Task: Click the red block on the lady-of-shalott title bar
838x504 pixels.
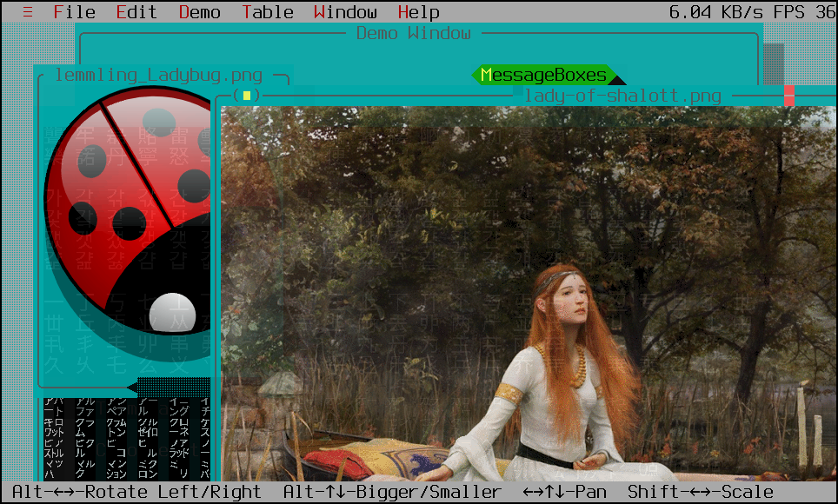Action: [x=788, y=96]
